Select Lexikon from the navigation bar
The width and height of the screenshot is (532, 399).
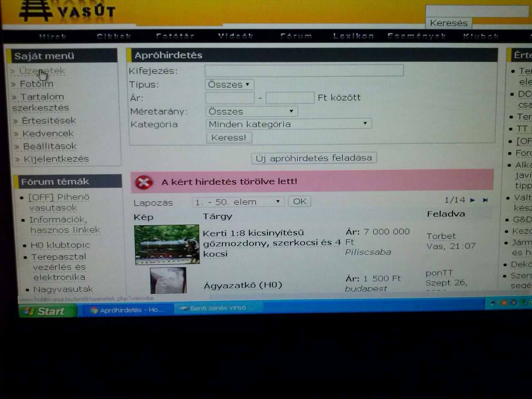pyautogui.click(x=353, y=36)
